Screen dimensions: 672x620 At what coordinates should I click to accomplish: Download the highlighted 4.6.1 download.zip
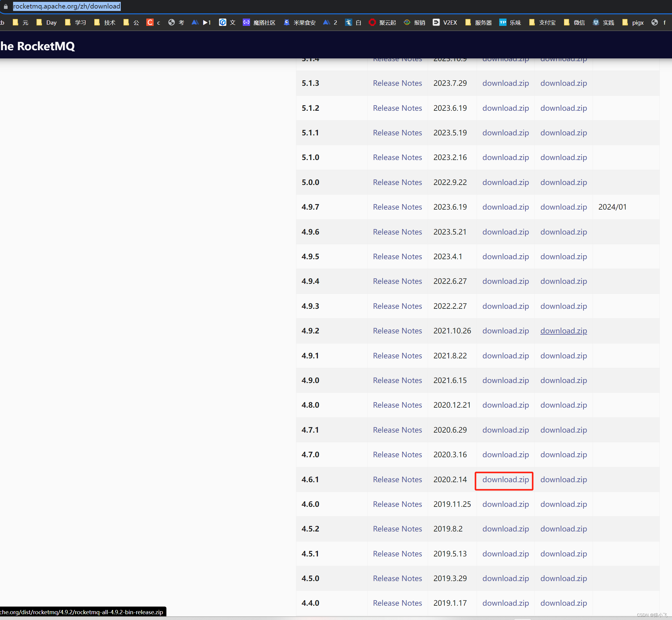point(505,479)
